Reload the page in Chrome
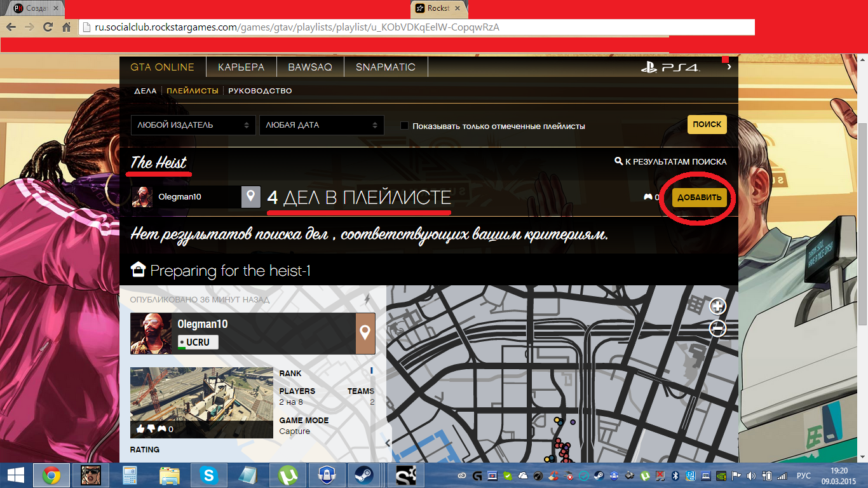868x488 pixels. [x=48, y=27]
